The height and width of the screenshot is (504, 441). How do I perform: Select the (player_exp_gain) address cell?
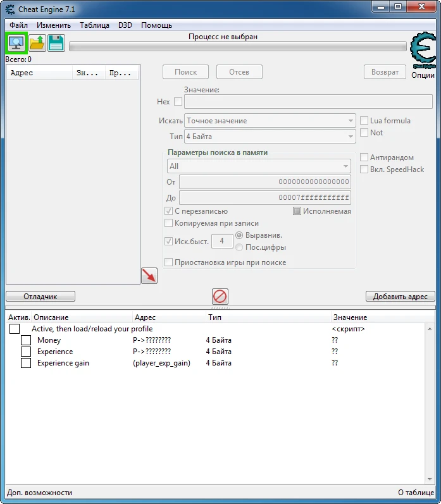[161, 363]
